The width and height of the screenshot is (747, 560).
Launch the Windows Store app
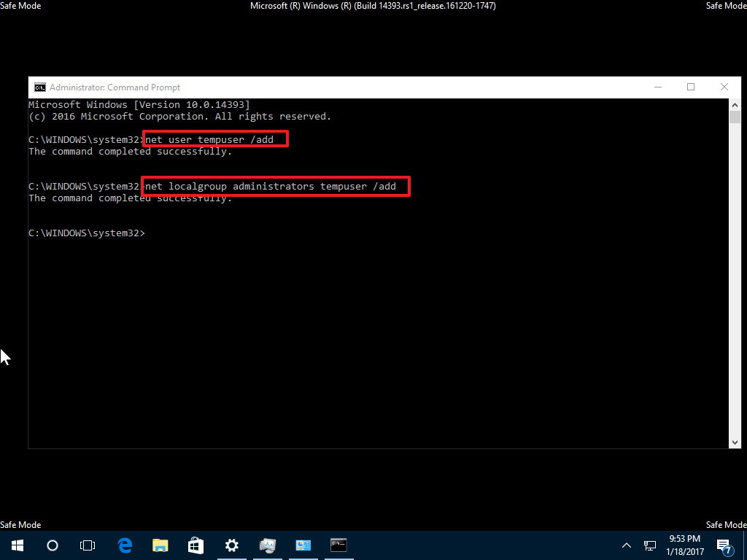coord(196,545)
